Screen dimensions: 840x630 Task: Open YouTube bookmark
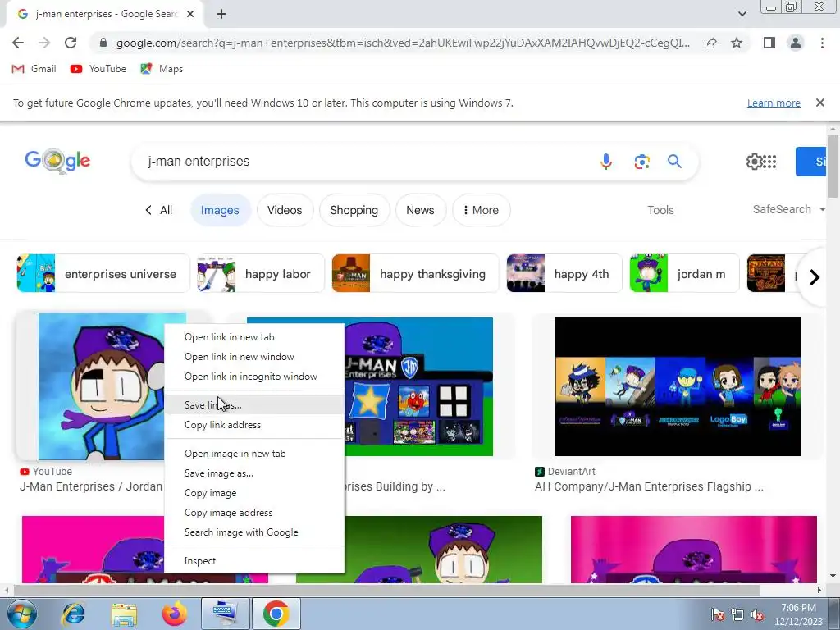pyautogui.click(x=98, y=69)
